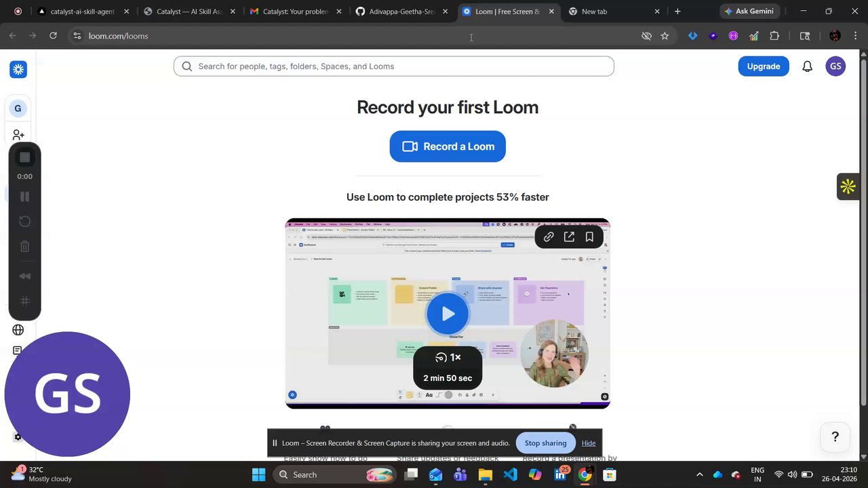
Task: Open the help question mark button
Action: click(x=835, y=437)
